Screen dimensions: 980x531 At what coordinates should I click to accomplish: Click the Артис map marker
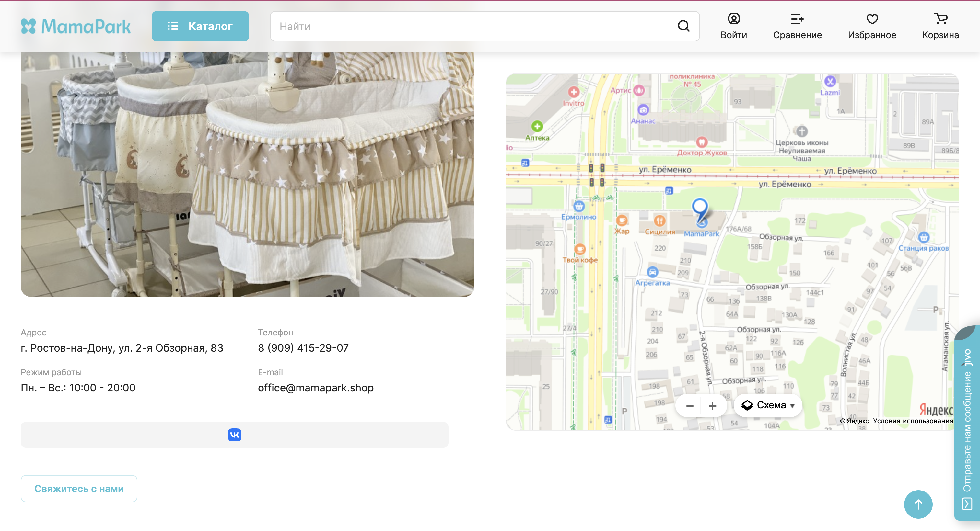point(639,90)
